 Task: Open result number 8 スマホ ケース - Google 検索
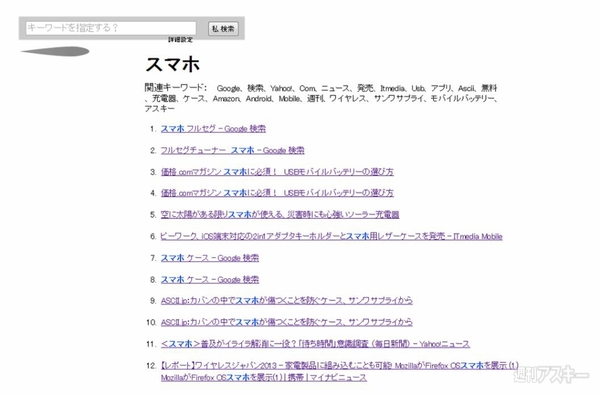[210, 280]
